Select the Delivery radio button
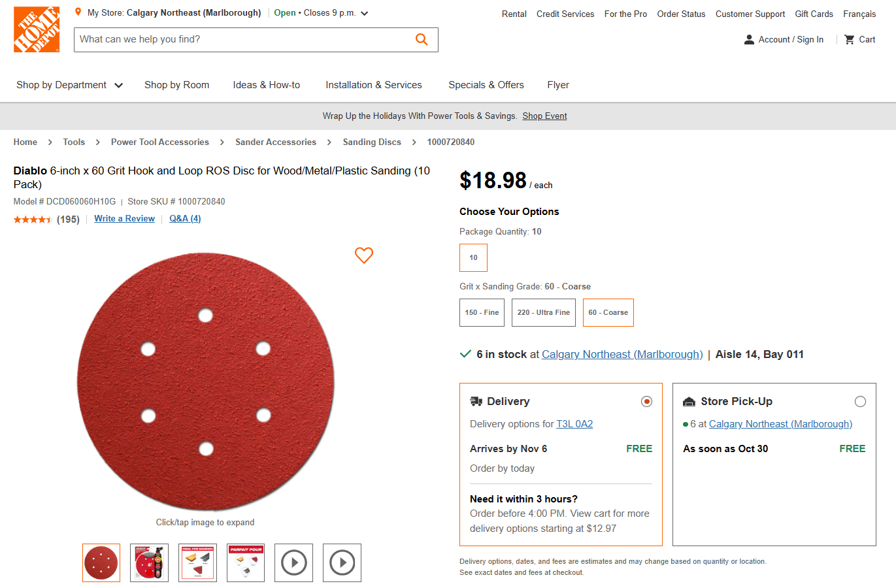The width and height of the screenshot is (896, 588). pyautogui.click(x=646, y=401)
